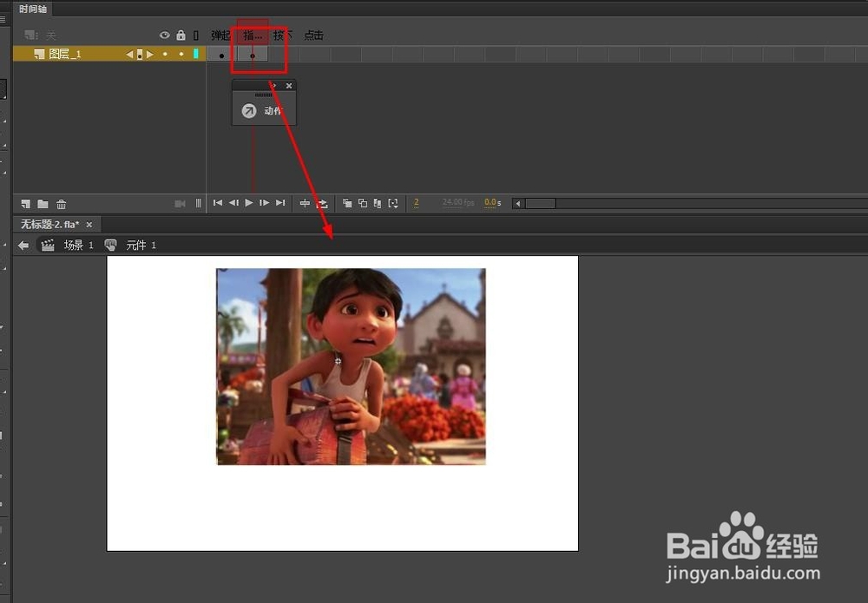Open the panel menu at top-left
This screenshot has width=868, height=603.
[x=3, y=19]
